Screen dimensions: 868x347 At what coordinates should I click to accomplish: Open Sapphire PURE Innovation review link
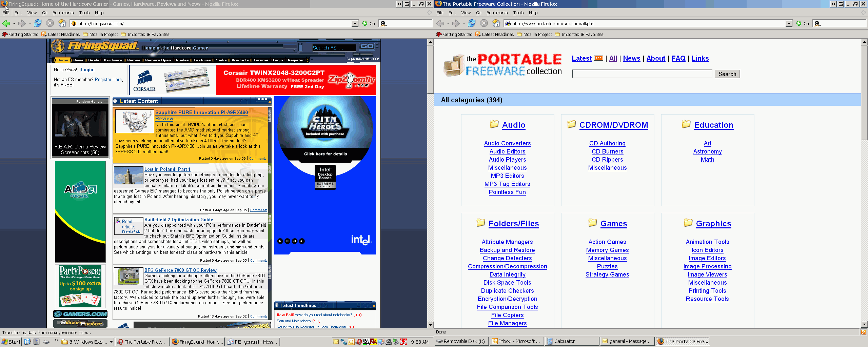pyautogui.click(x=201, y=115)
